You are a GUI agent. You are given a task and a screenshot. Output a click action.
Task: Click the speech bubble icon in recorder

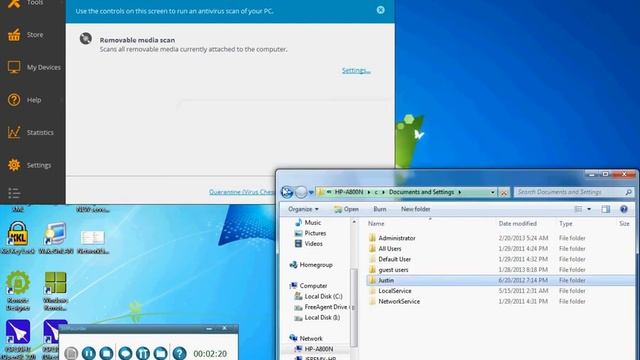(125, 353)
